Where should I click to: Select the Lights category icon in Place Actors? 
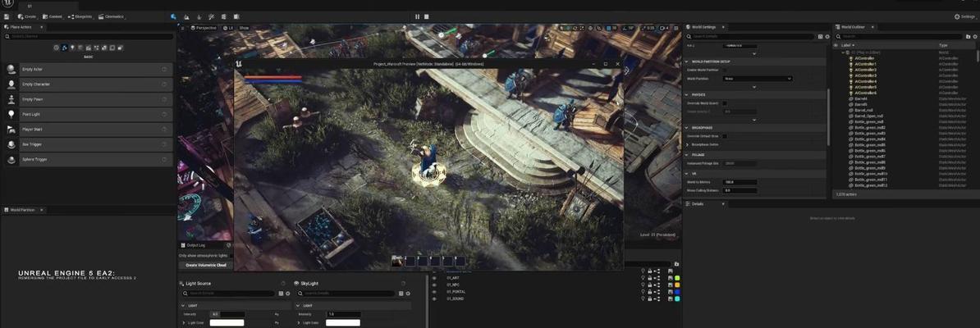click(72, 48)
